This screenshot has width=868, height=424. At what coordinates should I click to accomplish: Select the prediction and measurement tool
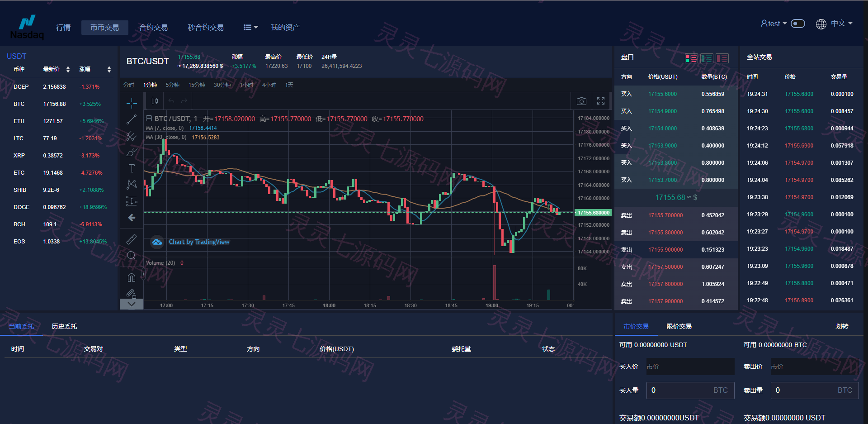pyautogui.click(x=132, y=201)
